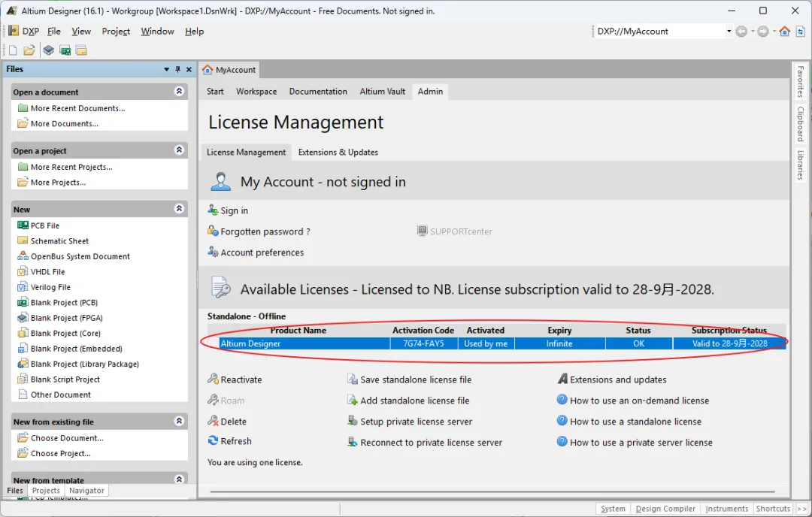Open How to use an on-demand license
Image resolution: width=812 pixels, height=517 pixels.
640,401
